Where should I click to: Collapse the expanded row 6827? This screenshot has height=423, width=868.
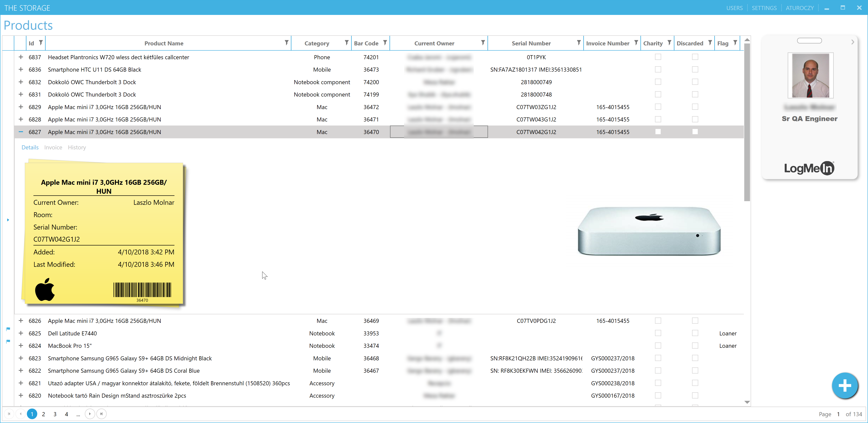[x=21, y=132]
